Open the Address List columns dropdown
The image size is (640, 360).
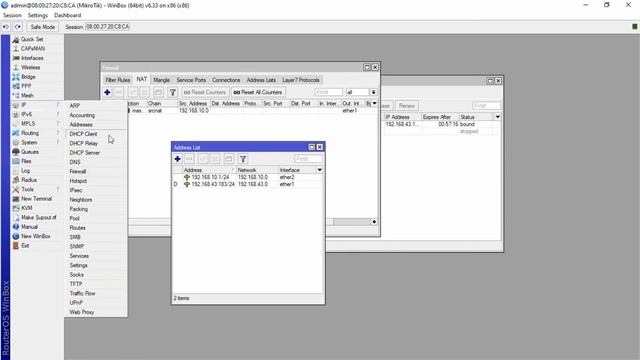320,170
